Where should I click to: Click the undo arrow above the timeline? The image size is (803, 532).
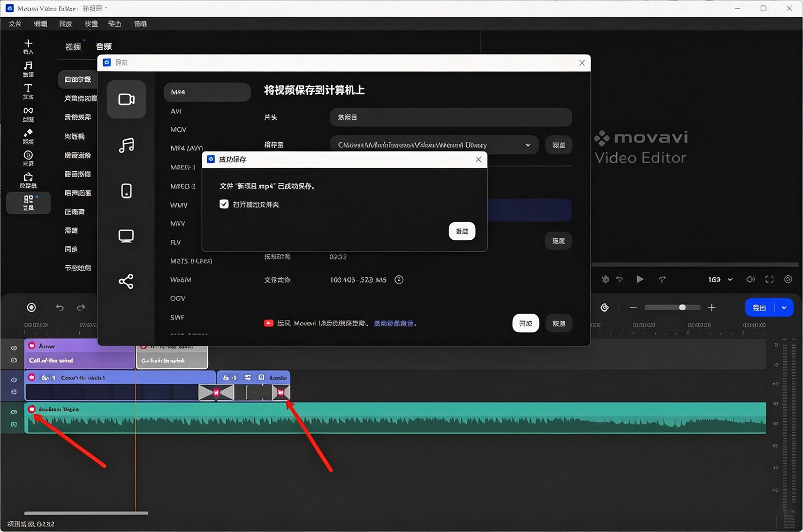[x=59, y=307]
